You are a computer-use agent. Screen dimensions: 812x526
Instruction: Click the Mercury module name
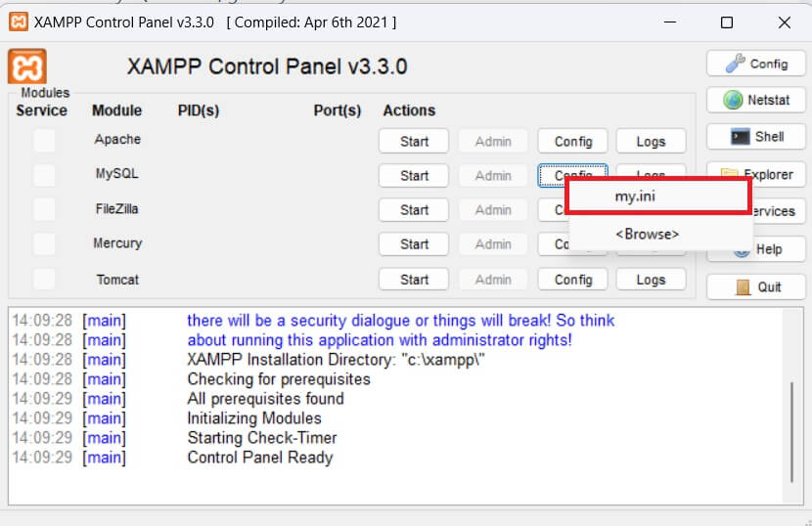(117, 242)
